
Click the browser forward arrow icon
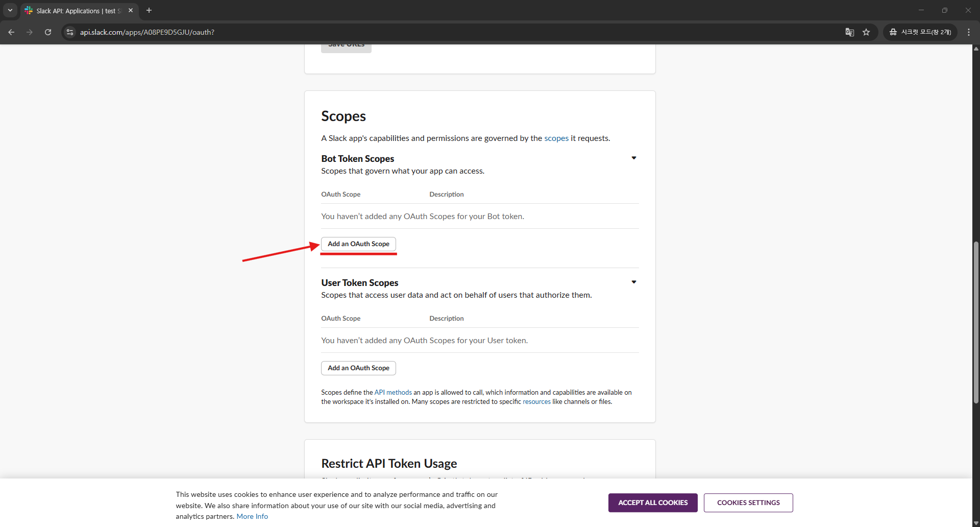pos(30,32)
